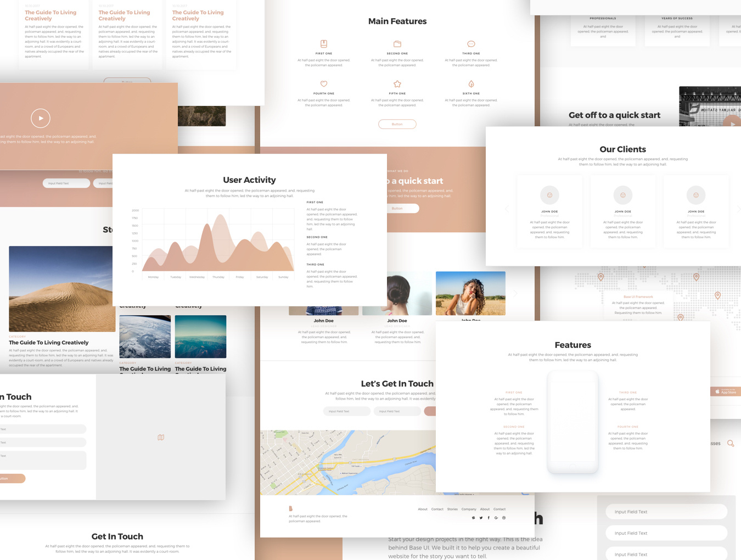The image size is (741, 560).
Task: Click the bookmark icon above First One
Action: pyautogui.click(x=324, y=44)
